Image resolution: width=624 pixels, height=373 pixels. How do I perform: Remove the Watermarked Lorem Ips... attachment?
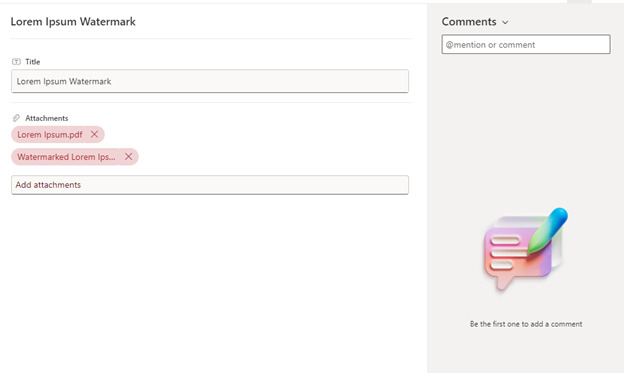coord(128,157)
